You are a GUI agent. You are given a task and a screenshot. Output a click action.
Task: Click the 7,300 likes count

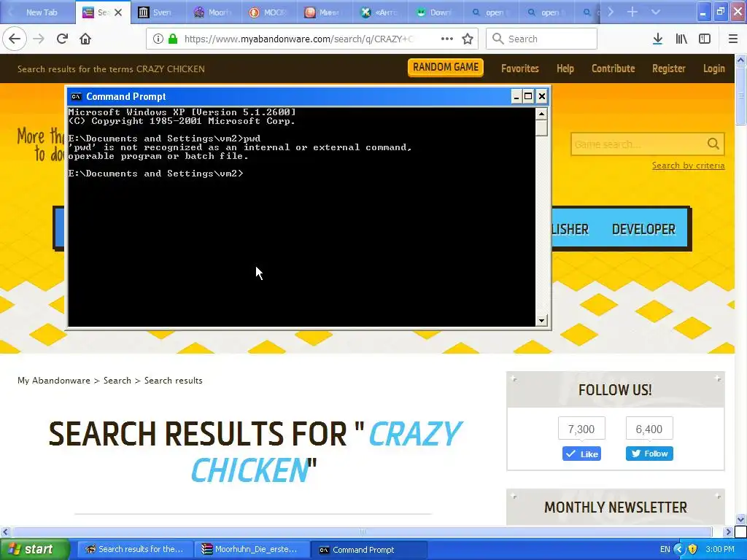tap(581, 429)
